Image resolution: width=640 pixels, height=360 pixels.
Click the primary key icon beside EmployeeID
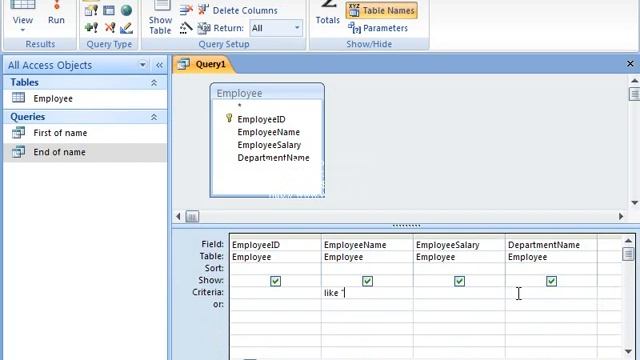[229, 118]
